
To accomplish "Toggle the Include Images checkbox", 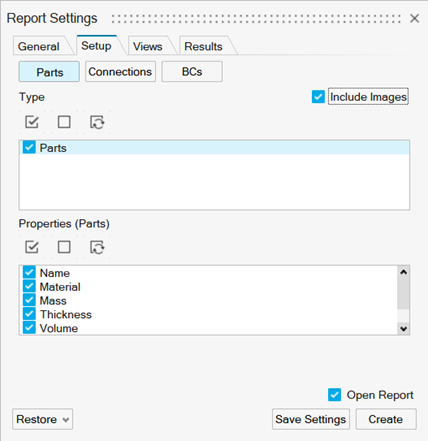I will click(x=318, y=97).
